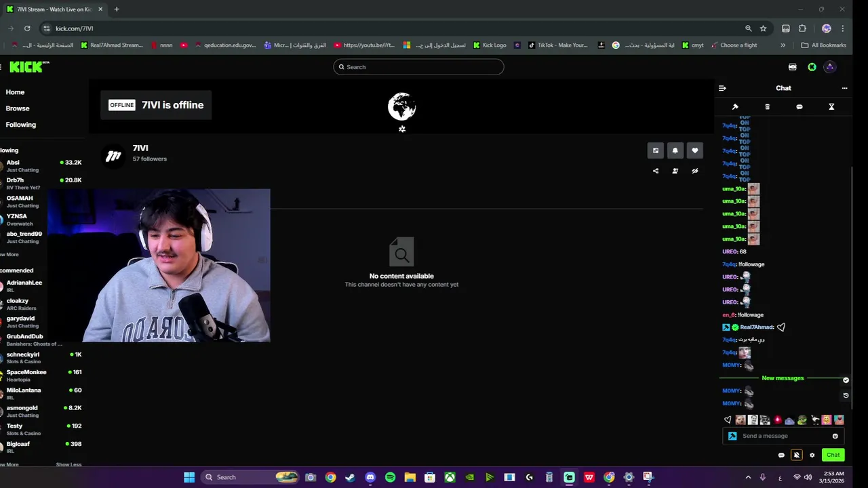868x488 pixels.
Task: Open Steam from the taskbar
Action: [x=350, y=477]
